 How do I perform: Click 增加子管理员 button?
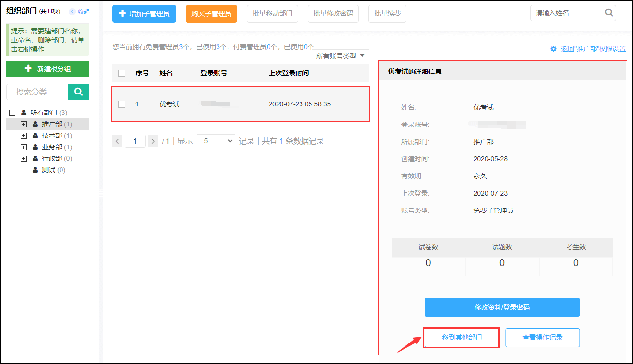pyautogui.click(x=144, y=14)
